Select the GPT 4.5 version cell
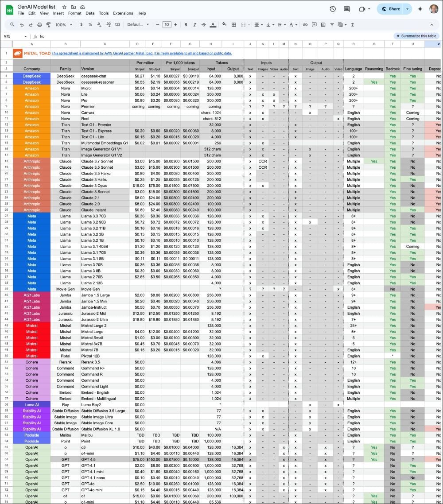 (x=105, y=460)
